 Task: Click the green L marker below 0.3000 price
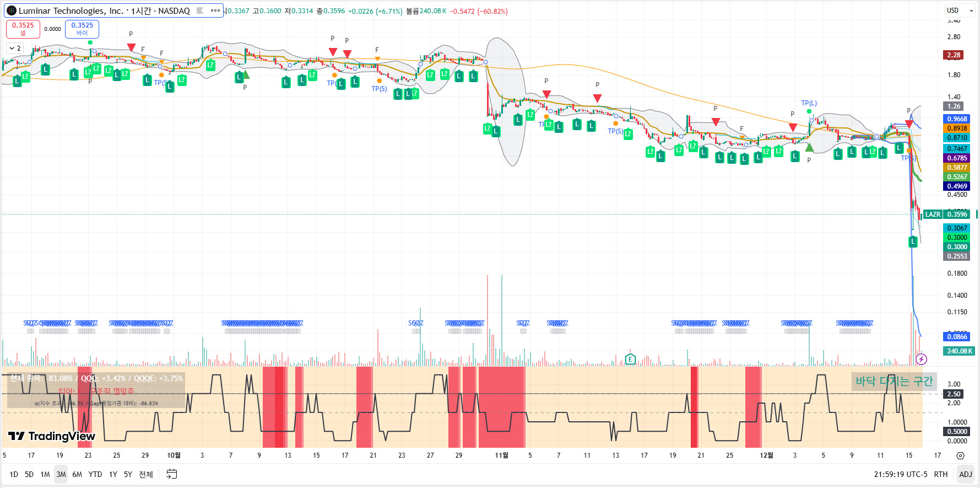[913, 242]
